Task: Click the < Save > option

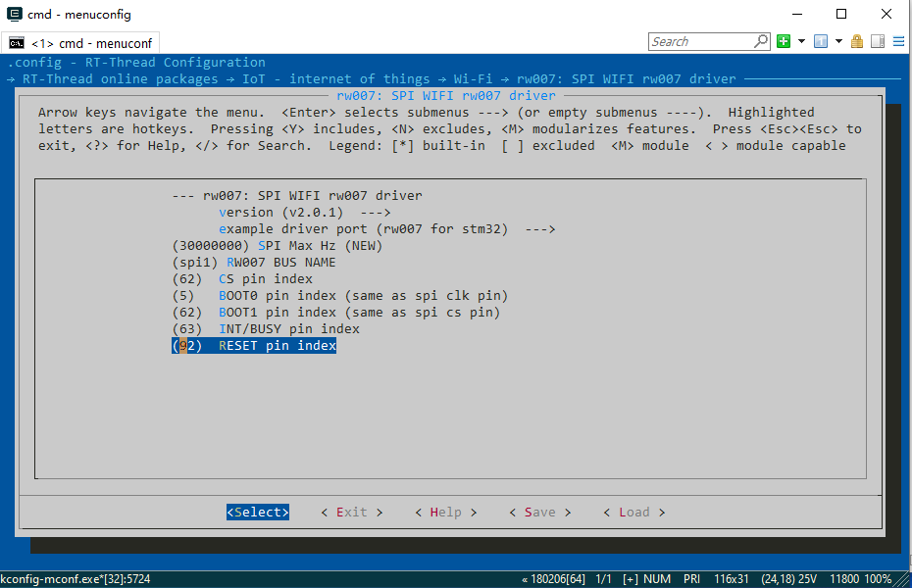Action: click(x=539, y=512)
